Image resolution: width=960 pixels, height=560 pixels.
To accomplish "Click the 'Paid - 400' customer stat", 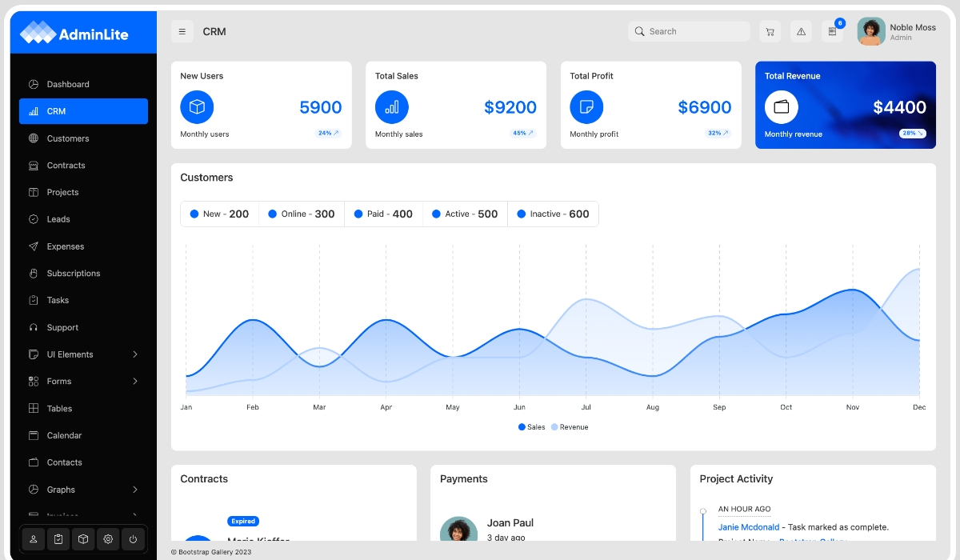I will coord(383,214).
